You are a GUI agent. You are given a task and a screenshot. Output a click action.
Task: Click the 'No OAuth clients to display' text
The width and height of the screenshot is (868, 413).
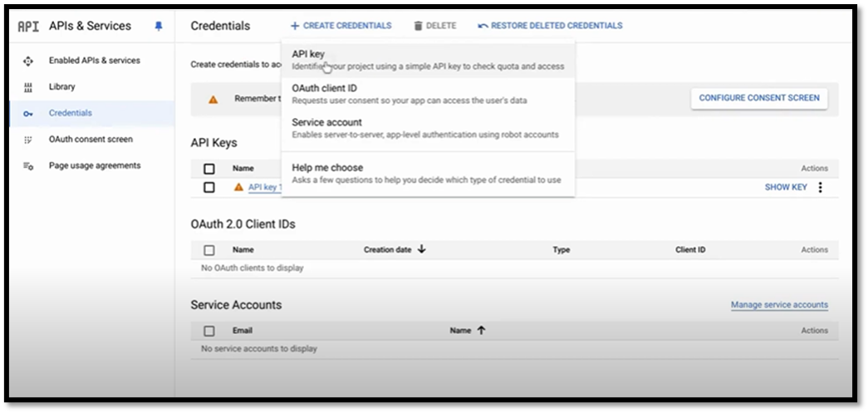tap(253, 268)
